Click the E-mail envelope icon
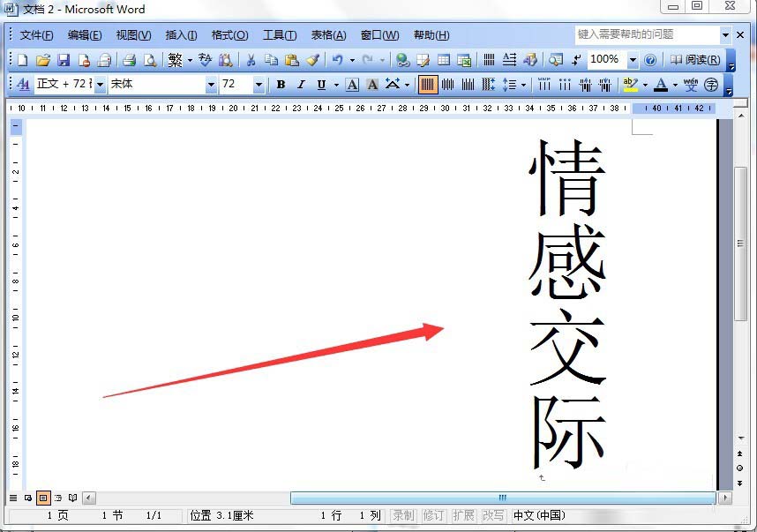Image resolution: width=757 pixels, height=532 pixels. coord(104,60)
